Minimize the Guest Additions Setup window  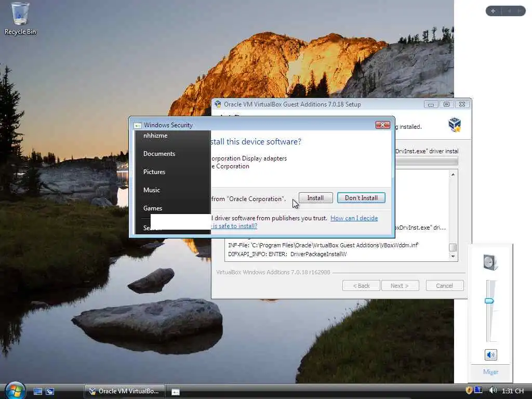(431, 104)
